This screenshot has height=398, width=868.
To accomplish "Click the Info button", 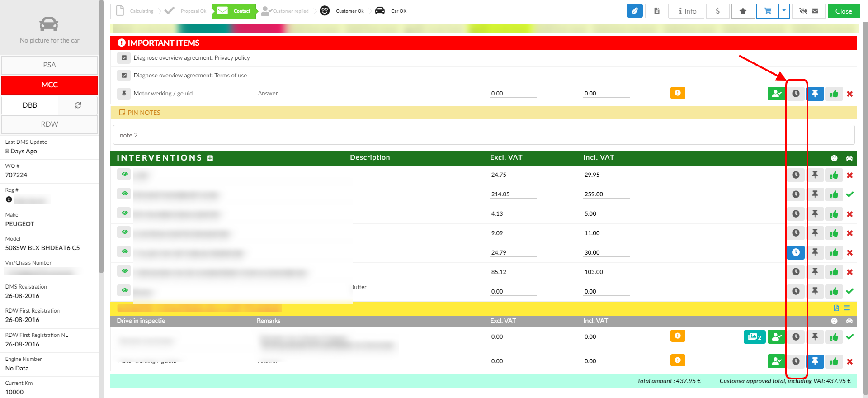I will (687, 11).
